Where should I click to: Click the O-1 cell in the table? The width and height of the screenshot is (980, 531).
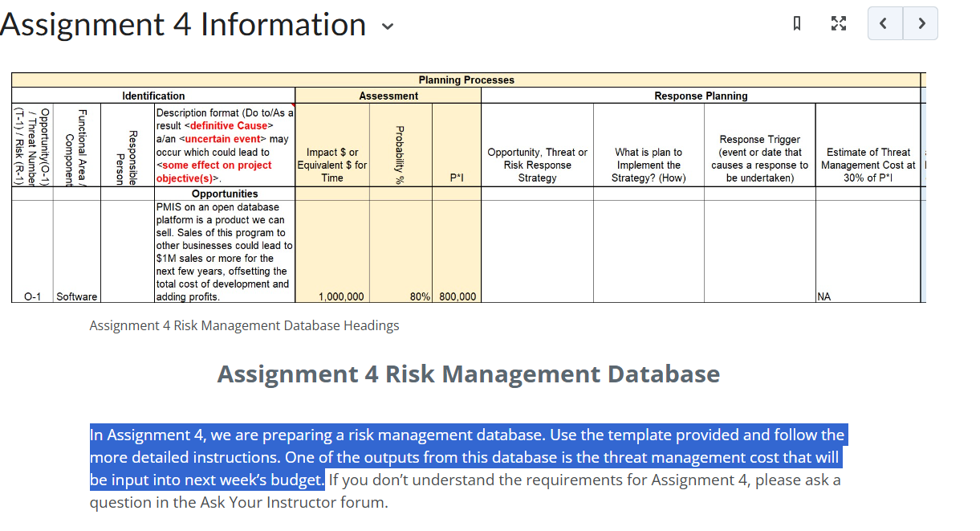tap(30, 296)
